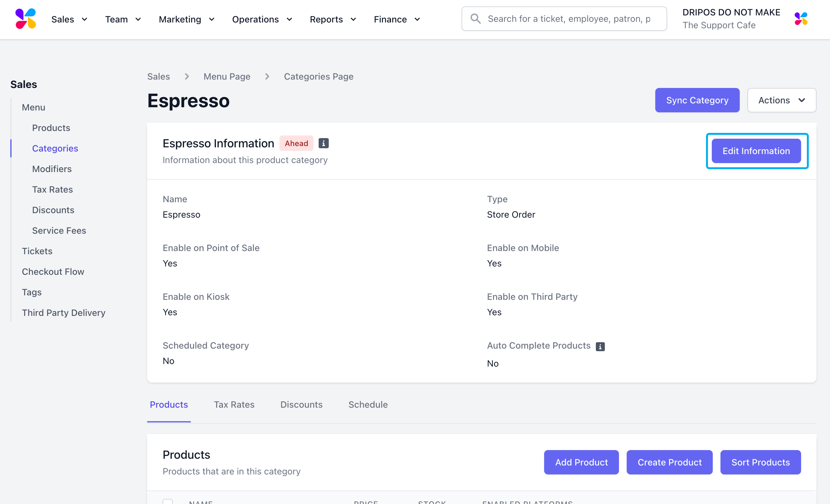This screenshot has width=830, height=504.
Task: Click the search magnifier icon
Action: pos(475,19)
